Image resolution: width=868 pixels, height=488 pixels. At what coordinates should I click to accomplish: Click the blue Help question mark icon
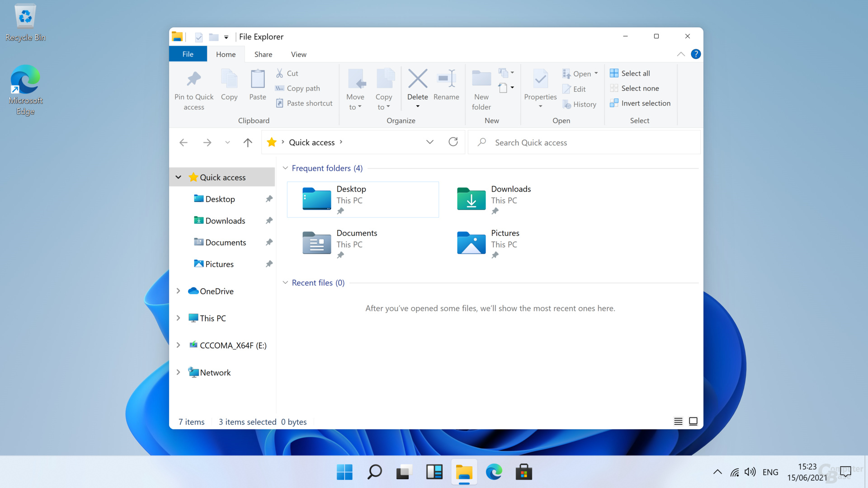coord(696,54)
